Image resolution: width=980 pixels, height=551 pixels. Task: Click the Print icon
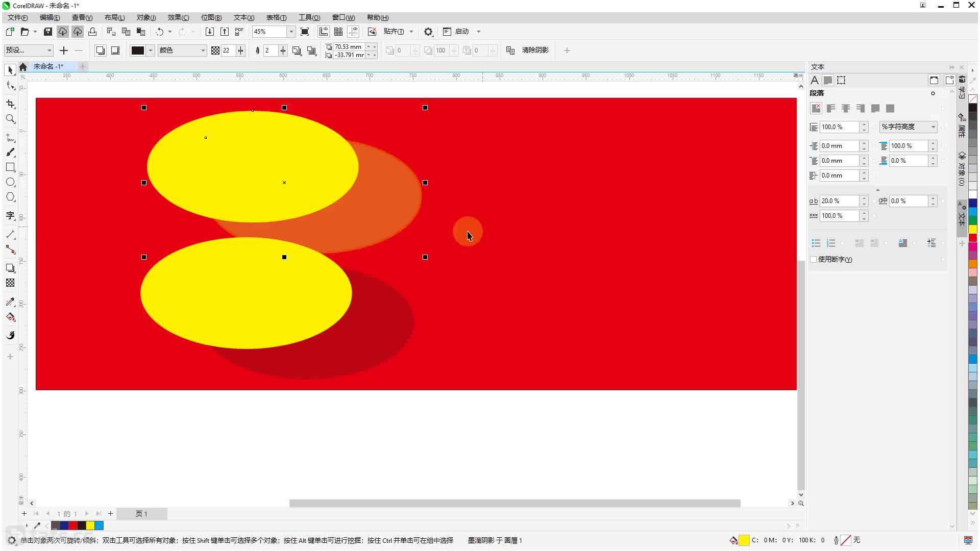[92, 32]
